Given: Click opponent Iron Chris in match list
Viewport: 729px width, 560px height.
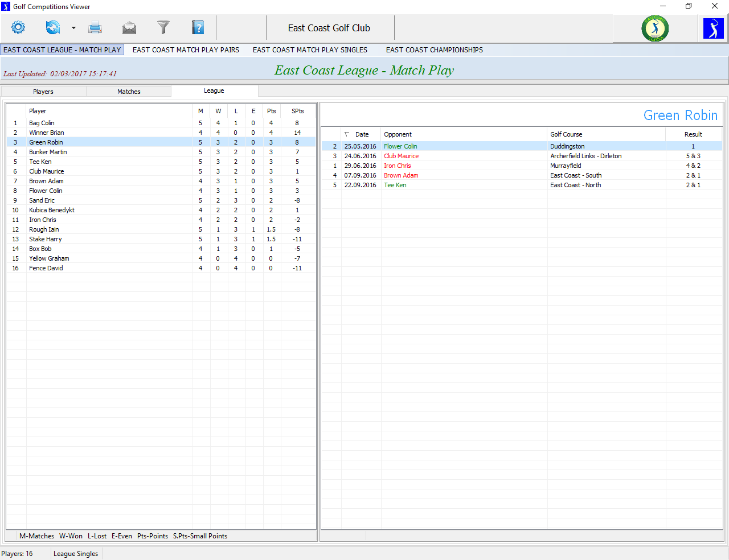Looking at the screenshot, I should click(x=397, y=166).
